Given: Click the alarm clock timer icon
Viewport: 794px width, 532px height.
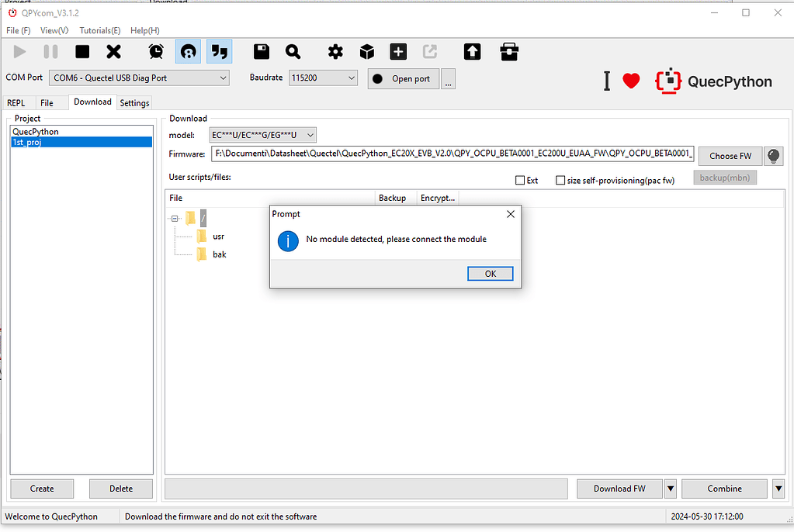Looking at the screenshot, I should tap(156, 51).
